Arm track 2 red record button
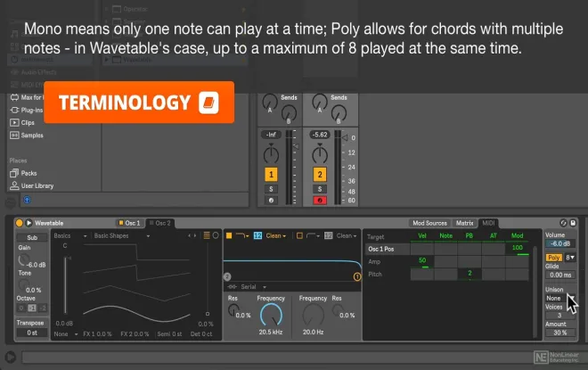The width and height of the screenshot is (588, 370). pyautogui.click(x=320, y=201)
